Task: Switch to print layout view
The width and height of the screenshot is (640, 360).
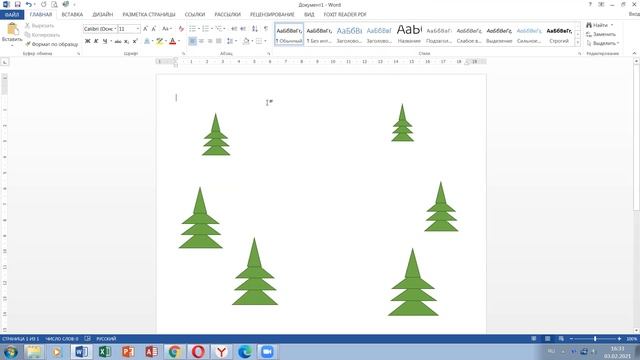Action: 548,339
